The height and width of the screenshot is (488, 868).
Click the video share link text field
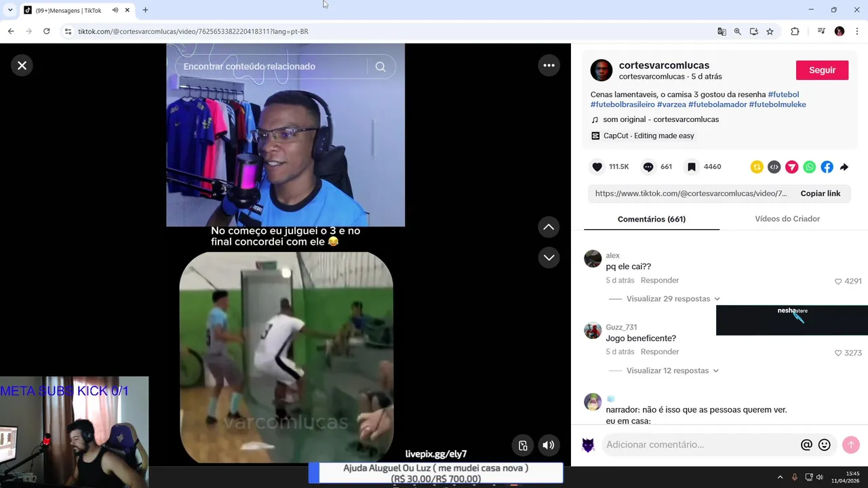pyautogui.click(x=691, y=193)
